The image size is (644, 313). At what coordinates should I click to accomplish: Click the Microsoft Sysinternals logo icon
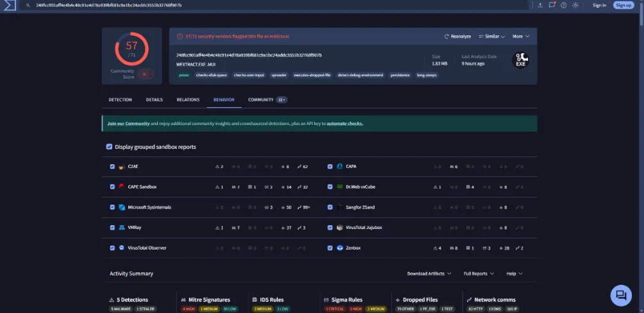click(x=122, y=207)
